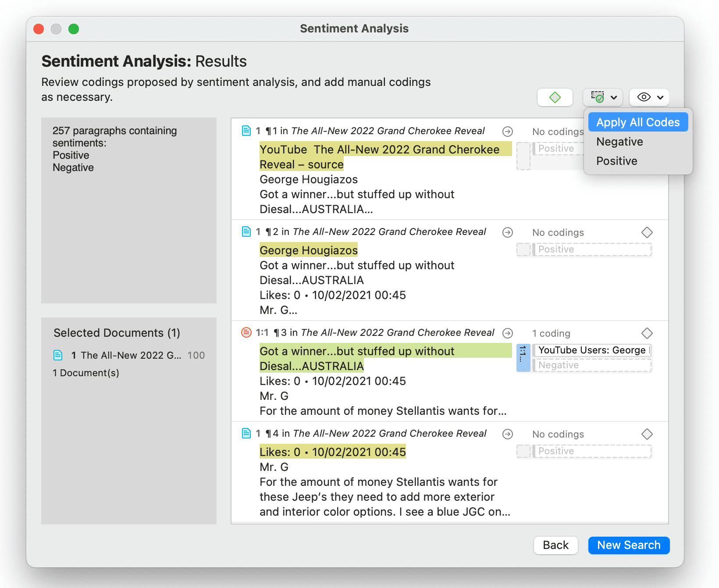Click the green zoom window button
Image resolution: width=719 pixels, height=588 pixels.
click(x=74, y=29)
